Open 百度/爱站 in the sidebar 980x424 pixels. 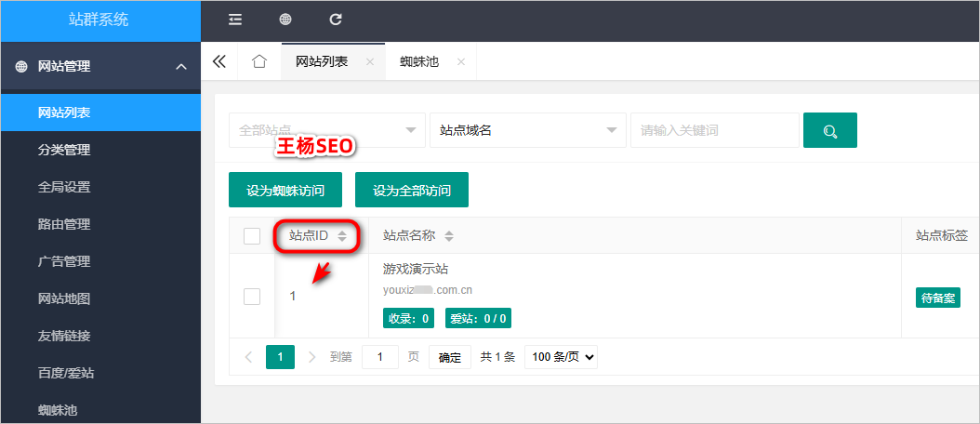pos(100,374)
